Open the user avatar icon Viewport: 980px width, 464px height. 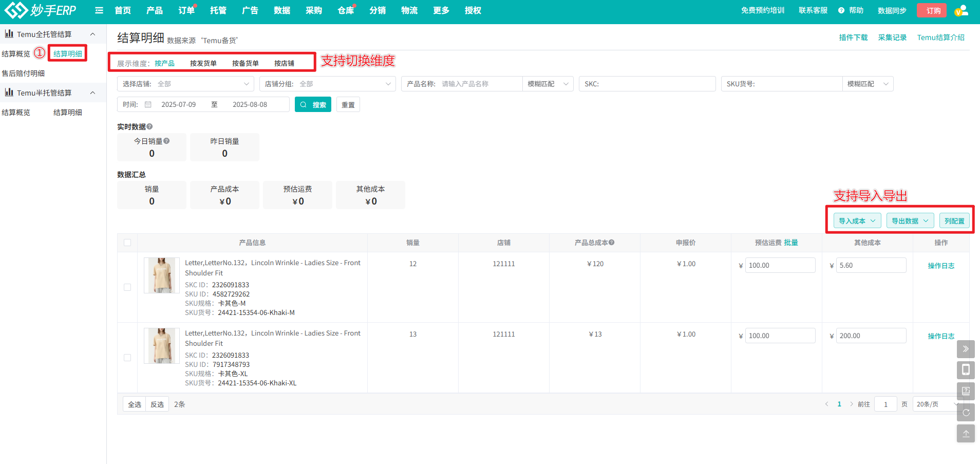pos(961,10)
